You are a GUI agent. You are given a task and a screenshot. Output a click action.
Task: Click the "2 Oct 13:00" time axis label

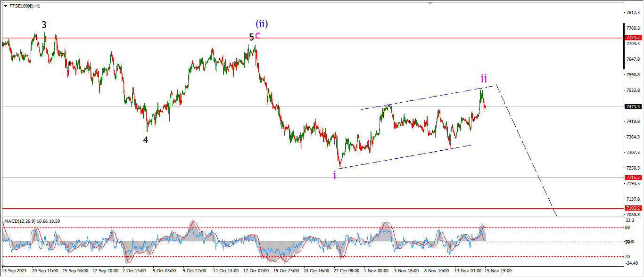pos(135,271)
